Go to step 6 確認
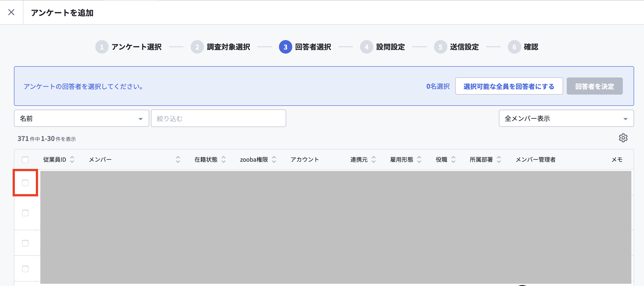This screenshot has width=644, height=286. tap(523, 47)
